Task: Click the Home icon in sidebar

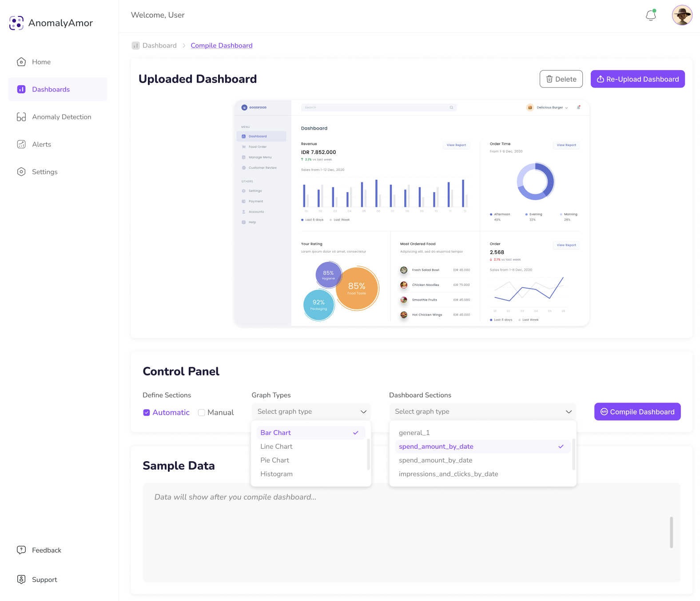Action: pos(21,62)
